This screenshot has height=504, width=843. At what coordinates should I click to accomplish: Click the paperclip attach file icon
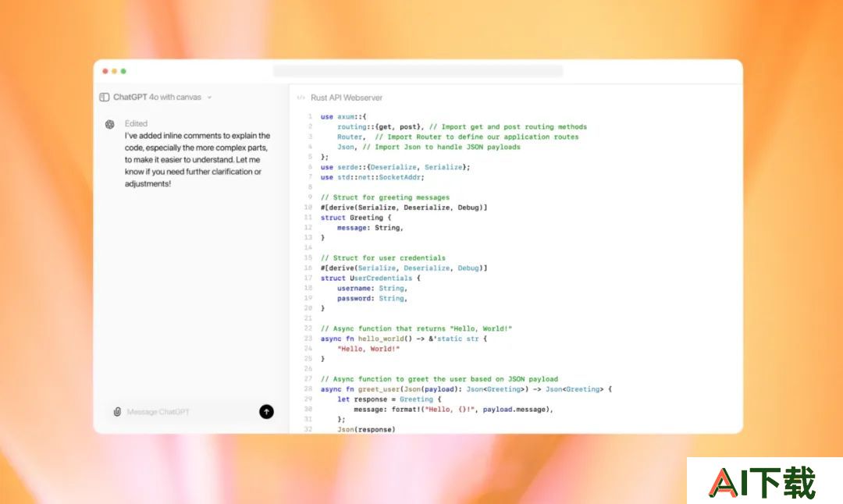[x=117, y=412]
